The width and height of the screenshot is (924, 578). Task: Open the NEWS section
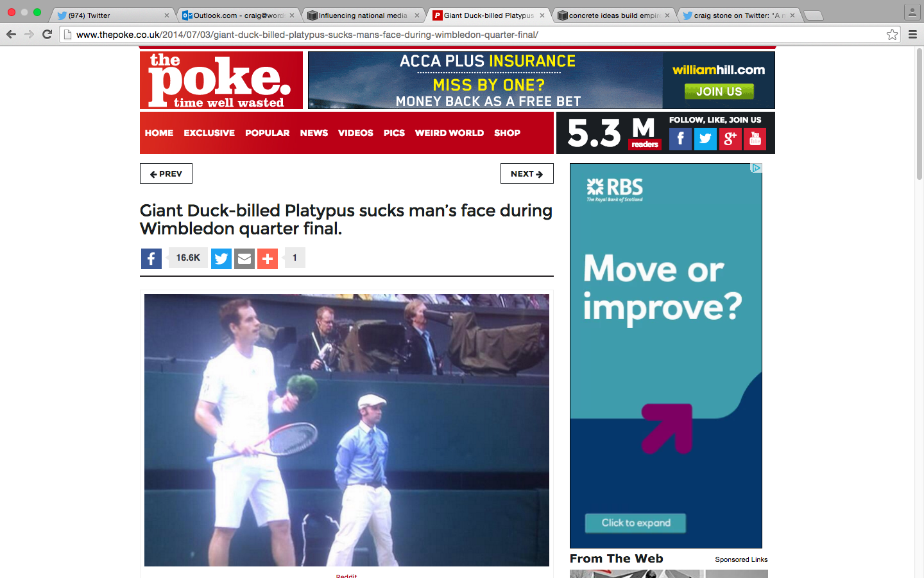(x=314, y=133)
